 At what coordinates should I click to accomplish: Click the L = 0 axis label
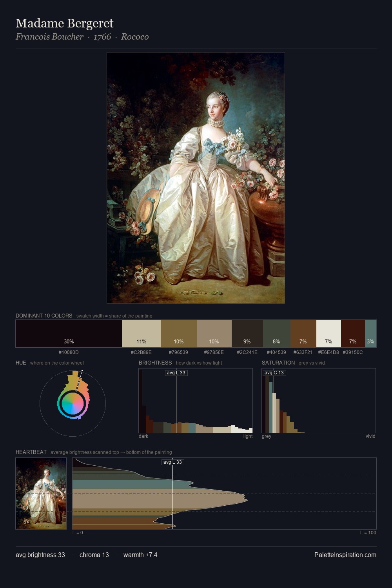pos(78,533)
